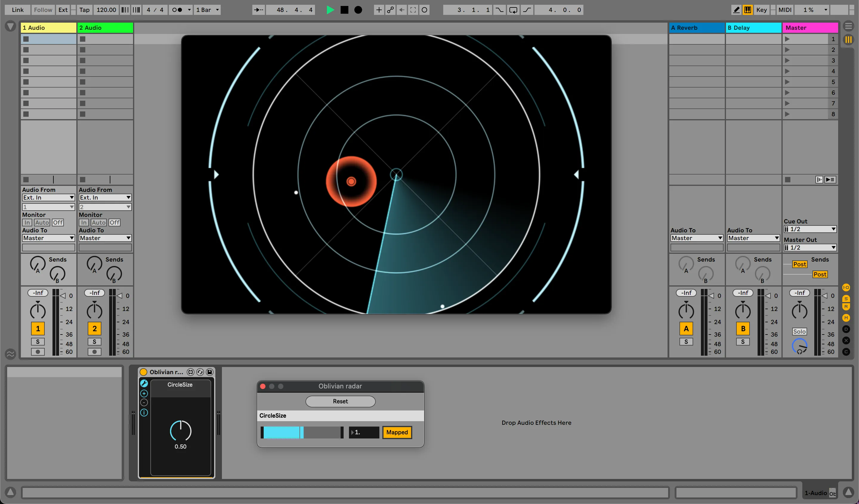Screen dimensions: 859x504
Task: Click the Oblivian radar device activator
Action: tap(143, 372)
